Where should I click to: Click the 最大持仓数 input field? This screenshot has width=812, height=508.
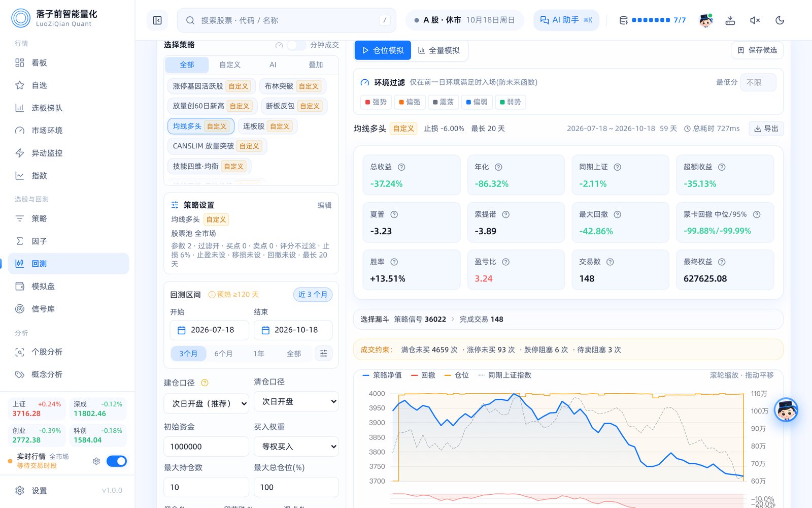pos(206,487)
